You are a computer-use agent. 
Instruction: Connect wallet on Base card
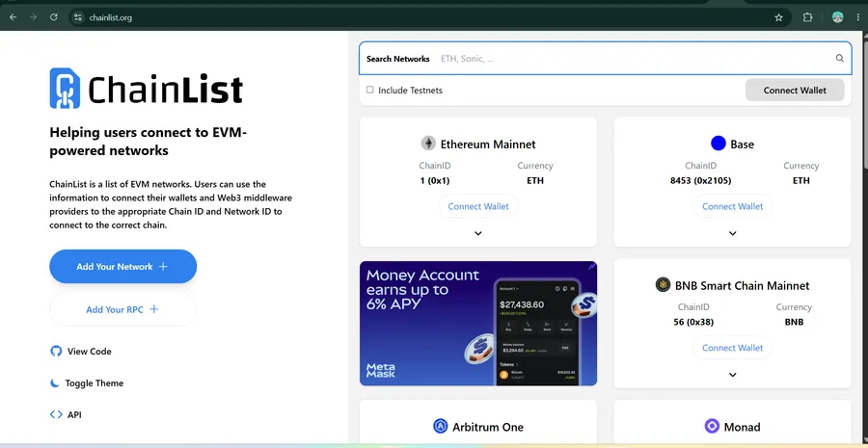coord(732,206)
